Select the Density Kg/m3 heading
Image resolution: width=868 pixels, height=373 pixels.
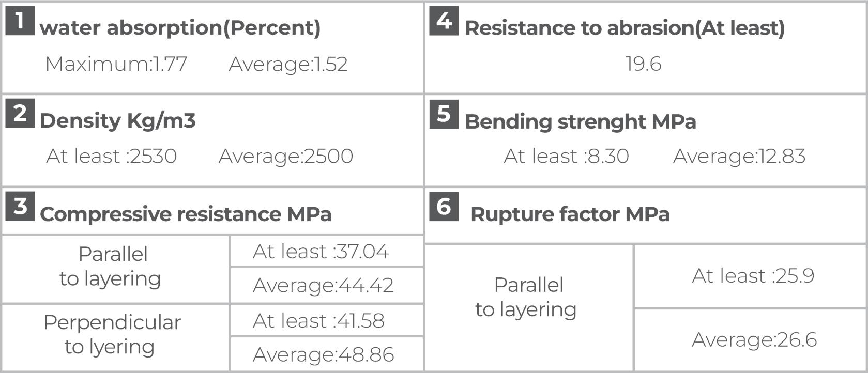[118, 120]
